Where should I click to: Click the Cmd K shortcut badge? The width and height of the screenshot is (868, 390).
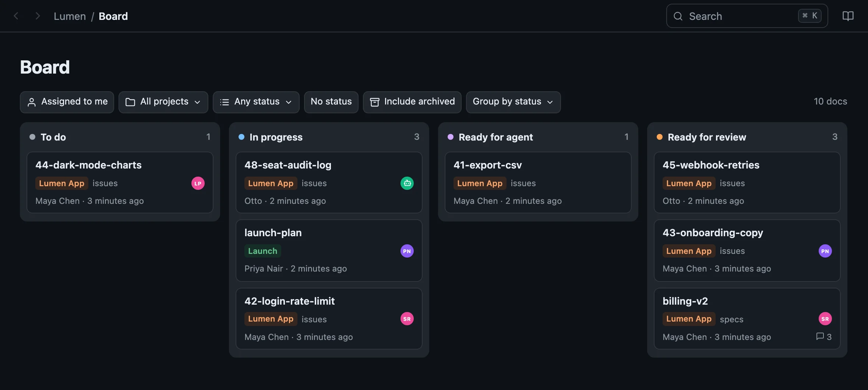click(x=810, y=16)
